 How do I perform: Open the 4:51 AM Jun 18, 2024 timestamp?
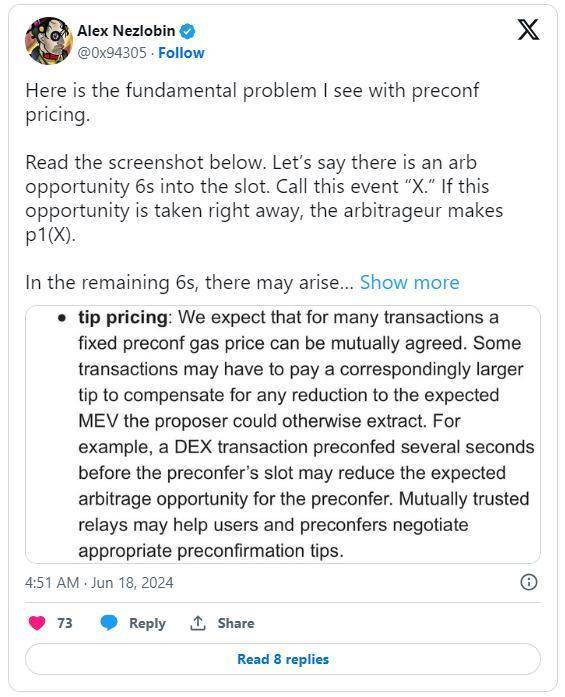click(99, 582)
